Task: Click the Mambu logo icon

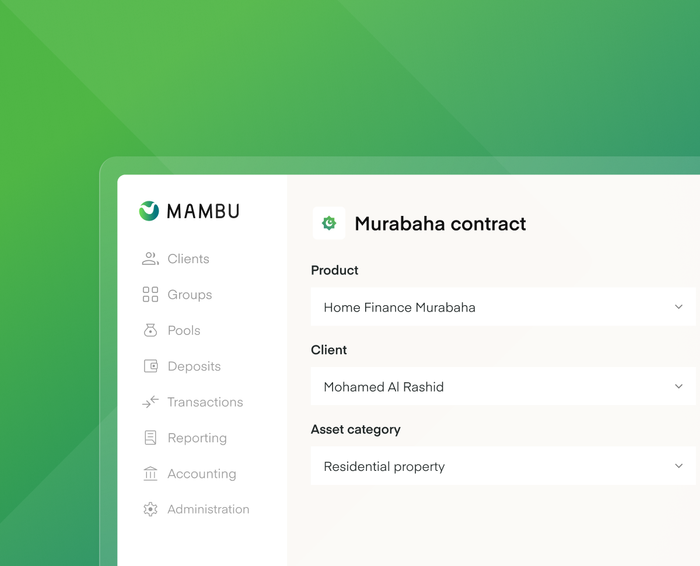Action: pos(149,211)
